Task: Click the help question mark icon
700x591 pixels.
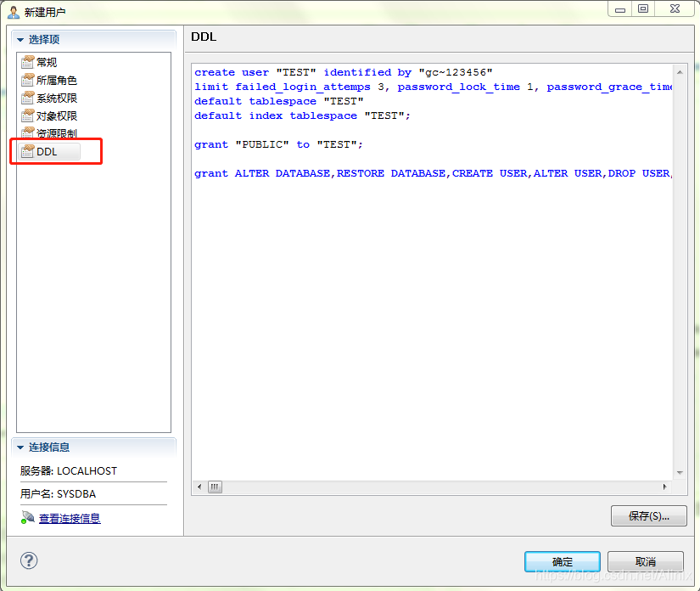Action: [x=29, y=560]
